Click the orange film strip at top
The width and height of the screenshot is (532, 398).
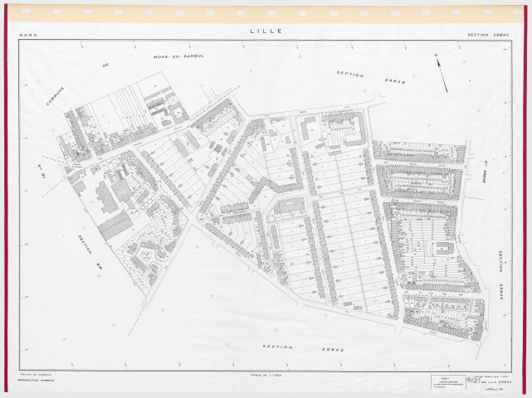266,12
